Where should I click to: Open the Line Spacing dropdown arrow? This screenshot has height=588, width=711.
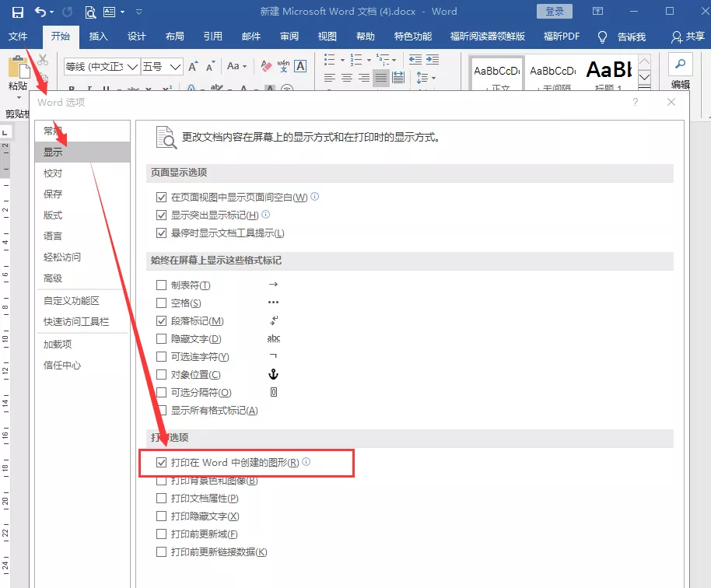click(x=434, y=79)
